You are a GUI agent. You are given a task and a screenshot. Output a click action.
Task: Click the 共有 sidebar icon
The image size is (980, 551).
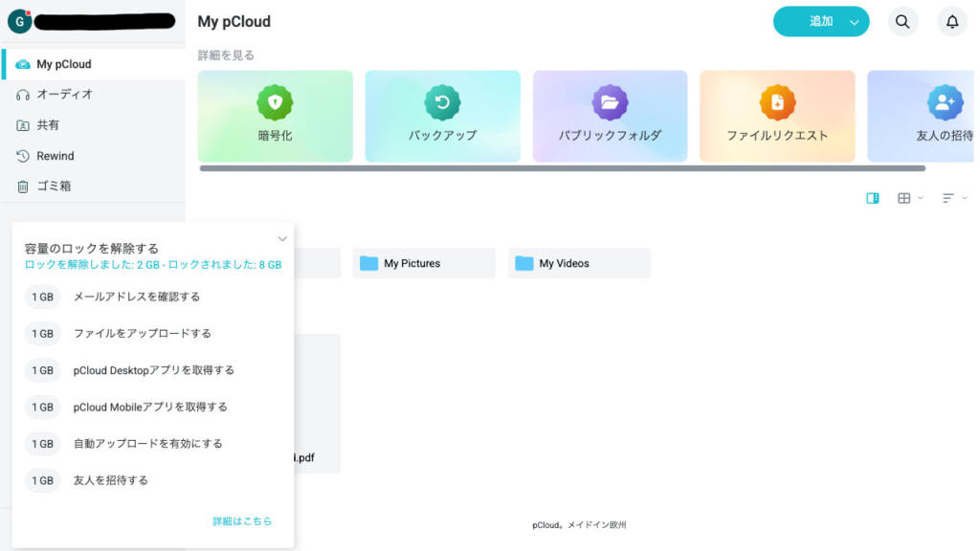[23, 125]
